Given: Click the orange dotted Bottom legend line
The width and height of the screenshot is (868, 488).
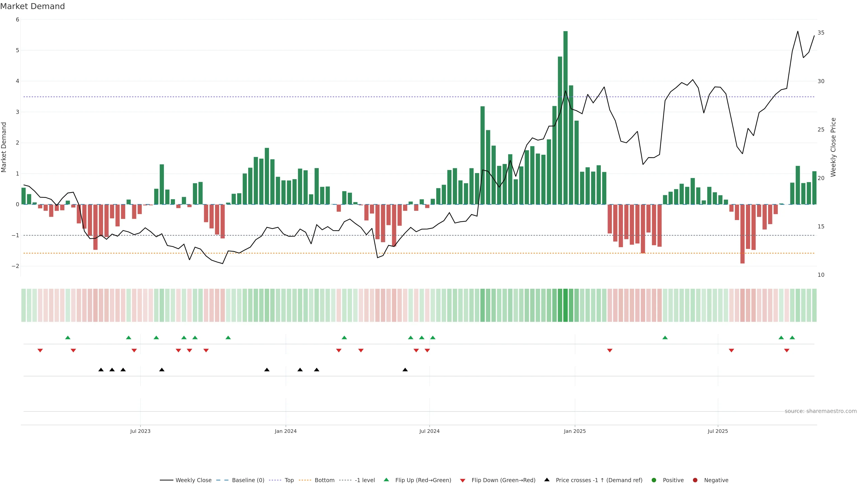Looking at the screenshot, I should pos(305,480).
